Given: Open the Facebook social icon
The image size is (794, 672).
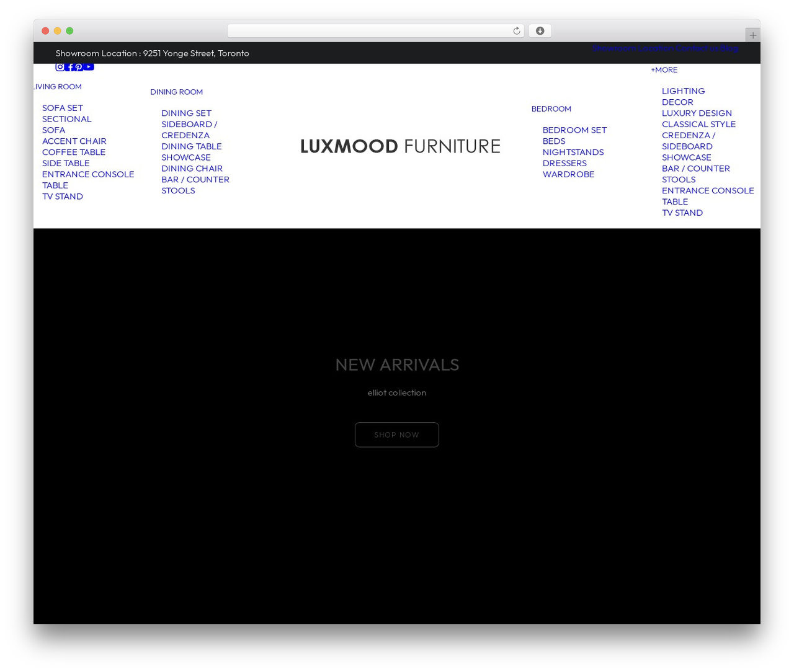Looking at the screenshot, I should coord(70,67).
